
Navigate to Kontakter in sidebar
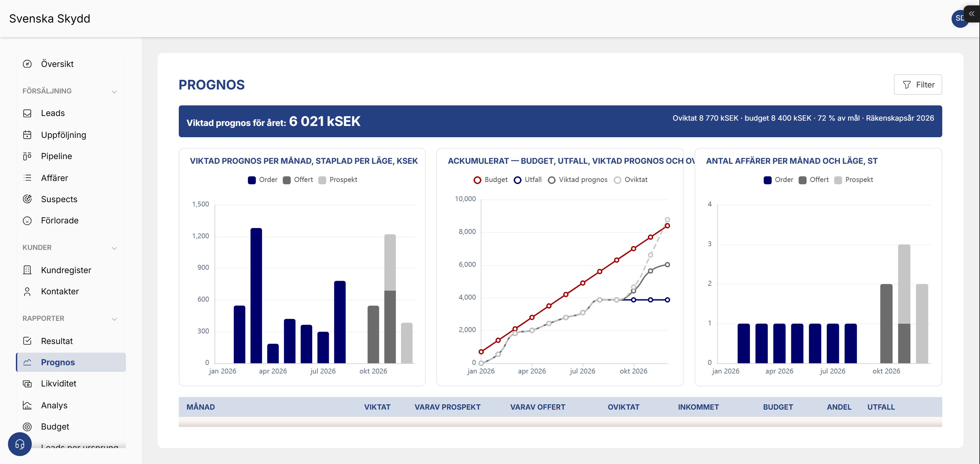coord(71,291)
